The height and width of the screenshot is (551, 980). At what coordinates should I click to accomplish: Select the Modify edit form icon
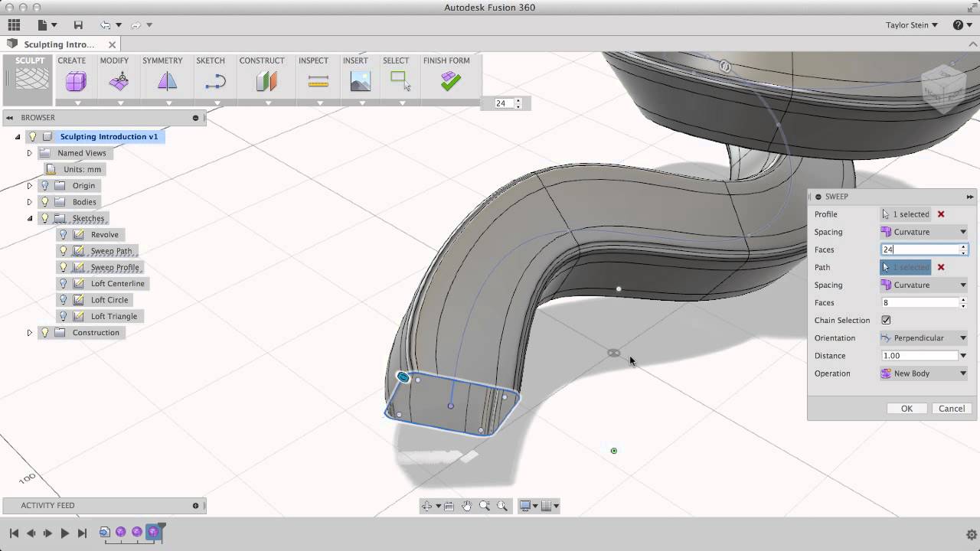(x=119, y=81)
